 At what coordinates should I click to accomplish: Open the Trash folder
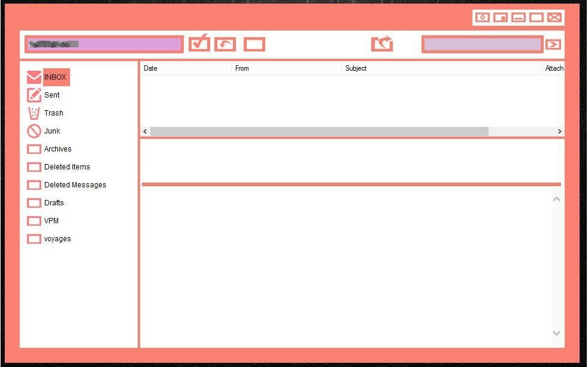click(x=54, y=113)
